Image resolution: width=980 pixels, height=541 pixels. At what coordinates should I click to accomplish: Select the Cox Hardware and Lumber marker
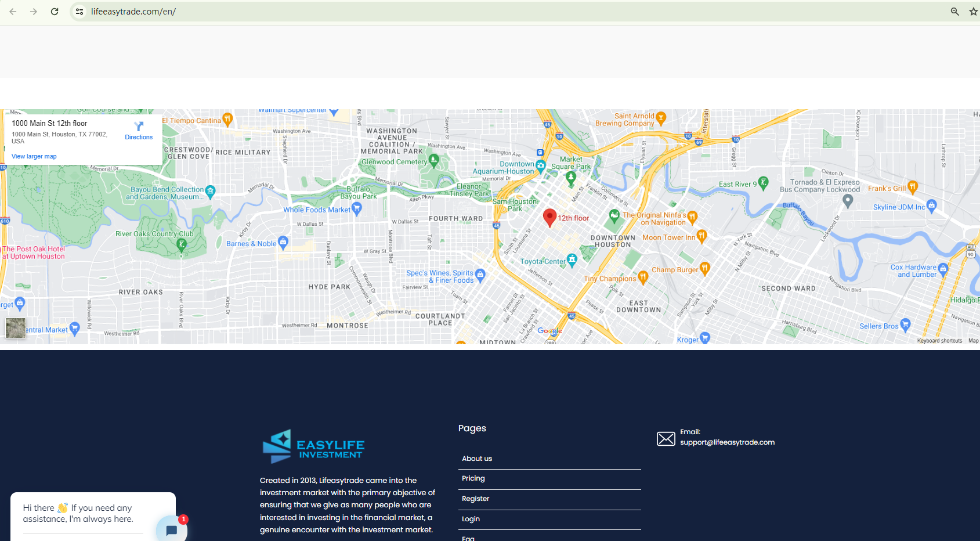coord(943,269)
